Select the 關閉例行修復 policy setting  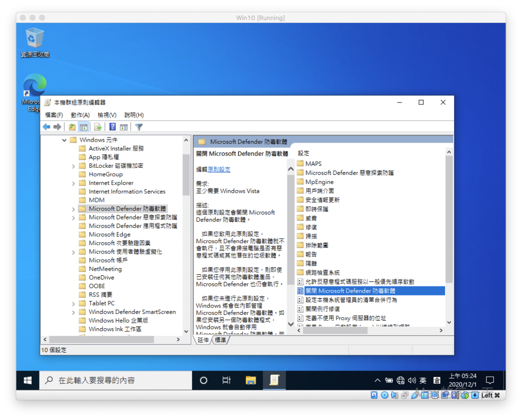point(322,309)
